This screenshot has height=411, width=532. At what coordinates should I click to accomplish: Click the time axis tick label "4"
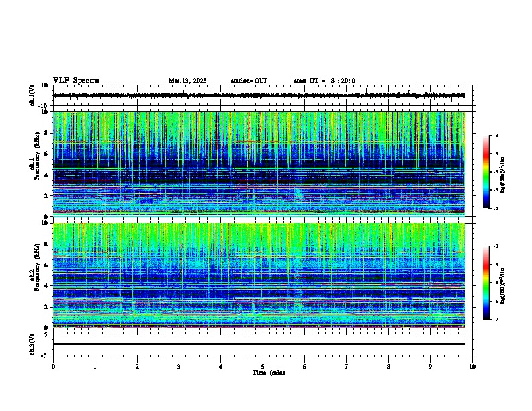point(221,367)
